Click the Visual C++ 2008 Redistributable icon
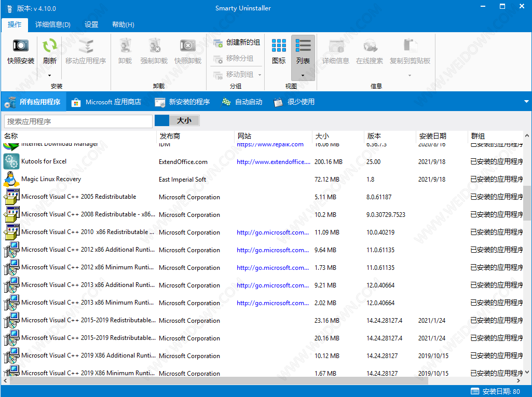Image resolution: width=532 pixels, height=397 pixels. [11, 214]
